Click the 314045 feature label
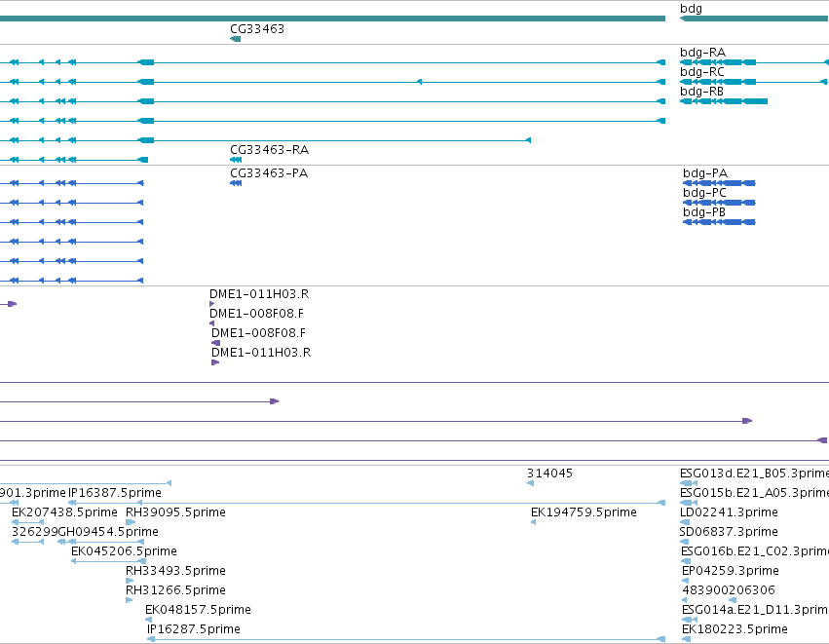Image resolution: width=829 pixels, height=644 pixels. click(549, 474)
